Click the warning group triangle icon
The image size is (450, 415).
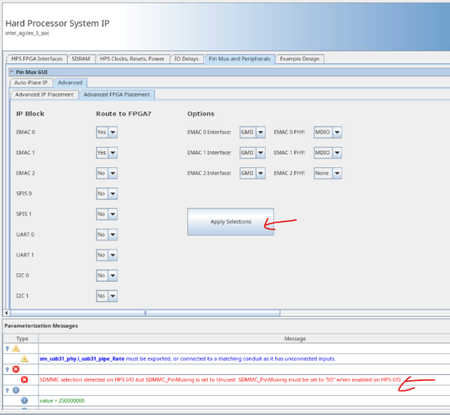[x=16, y=349]
